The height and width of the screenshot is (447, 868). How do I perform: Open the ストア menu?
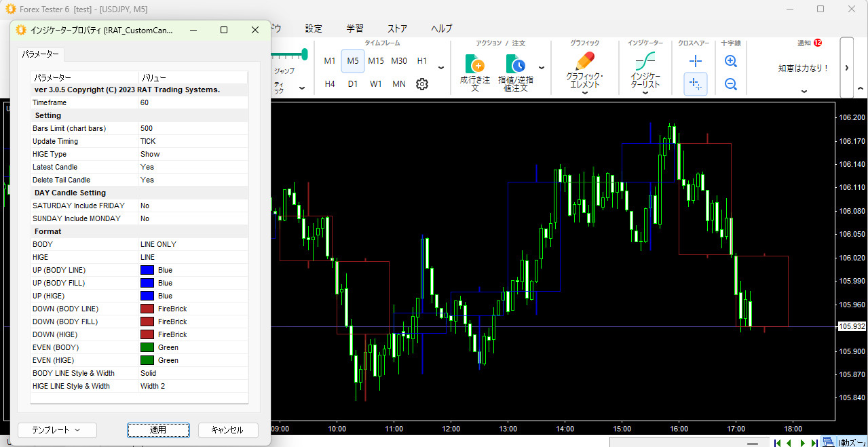(x=398, y=28)
